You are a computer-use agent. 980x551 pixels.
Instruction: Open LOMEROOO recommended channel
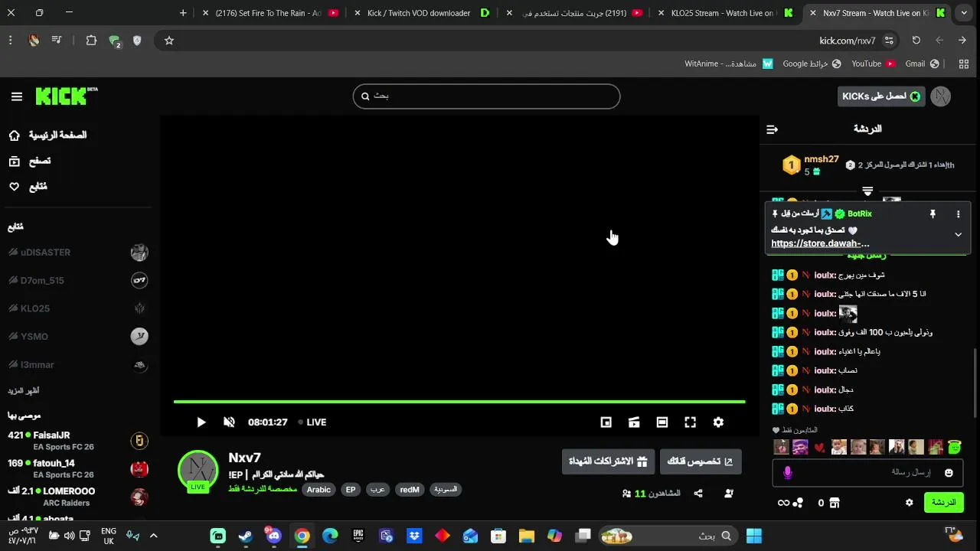tap(77, 497)
